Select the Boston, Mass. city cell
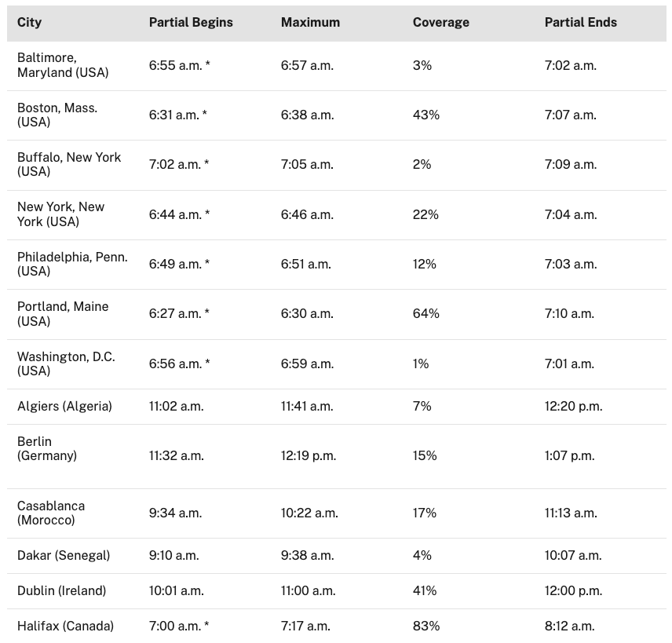 coord(57,115)
